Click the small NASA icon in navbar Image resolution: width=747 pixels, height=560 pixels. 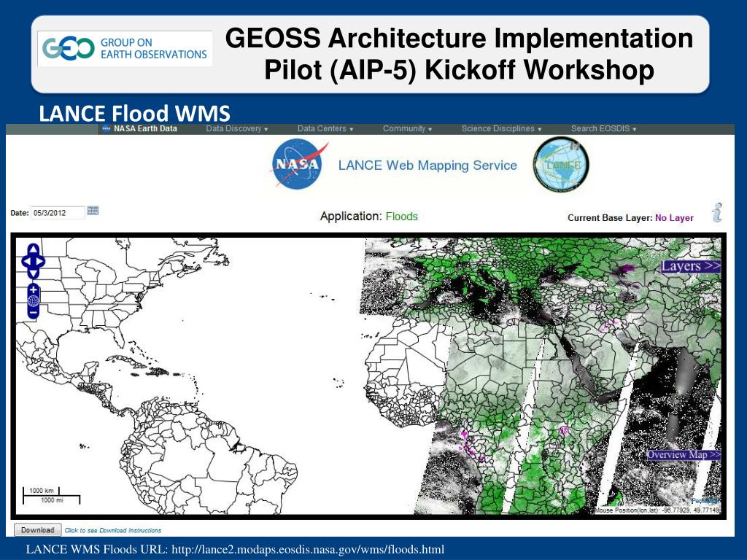click(107, 128)
